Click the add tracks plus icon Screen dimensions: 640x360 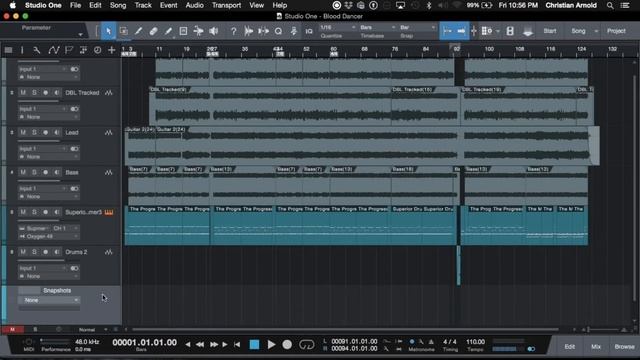coord(111,50)
